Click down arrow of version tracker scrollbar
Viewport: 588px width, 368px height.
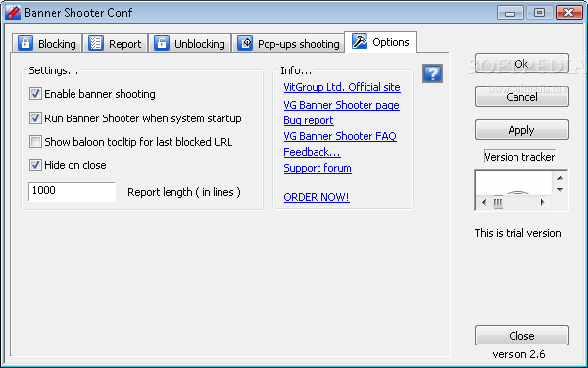[x=560, y=189]
